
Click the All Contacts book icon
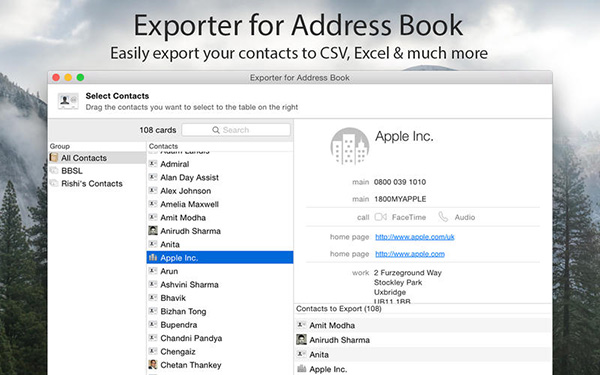[54, 158]
